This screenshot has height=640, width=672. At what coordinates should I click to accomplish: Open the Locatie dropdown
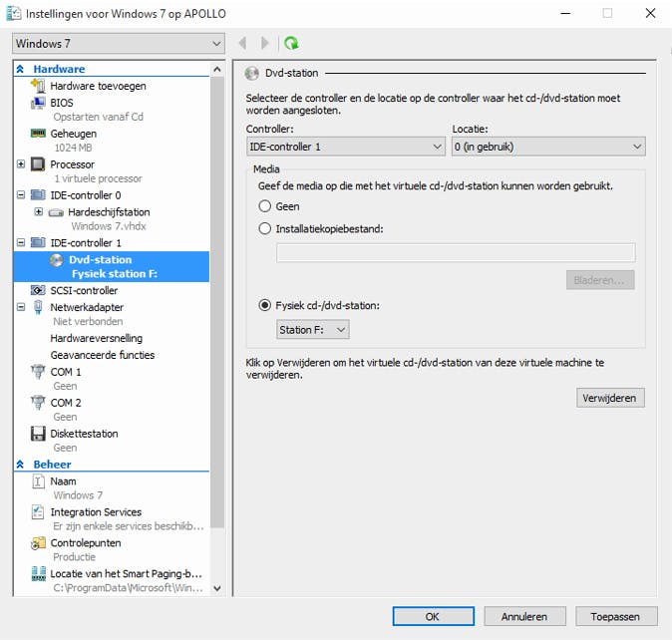click(548, 147)
